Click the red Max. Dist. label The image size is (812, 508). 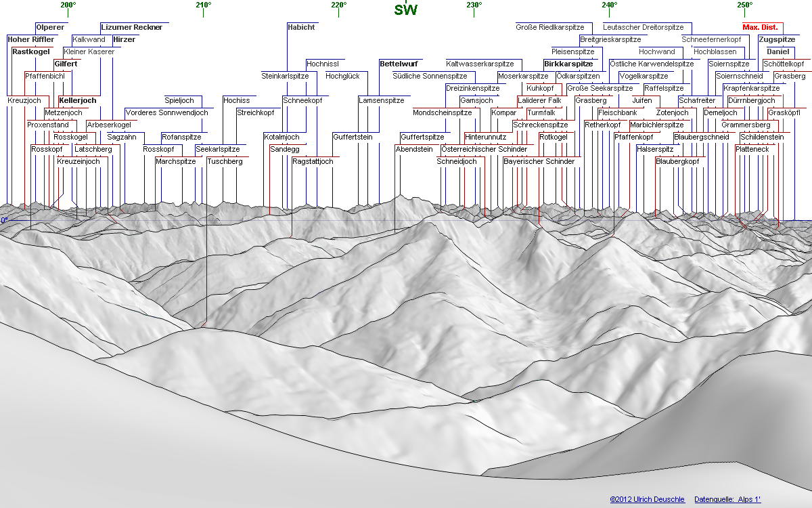click(x=760, y=27)
